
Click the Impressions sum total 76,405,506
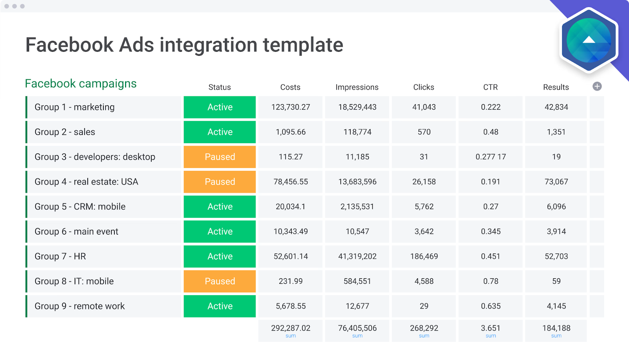click(x=357, y=328)
